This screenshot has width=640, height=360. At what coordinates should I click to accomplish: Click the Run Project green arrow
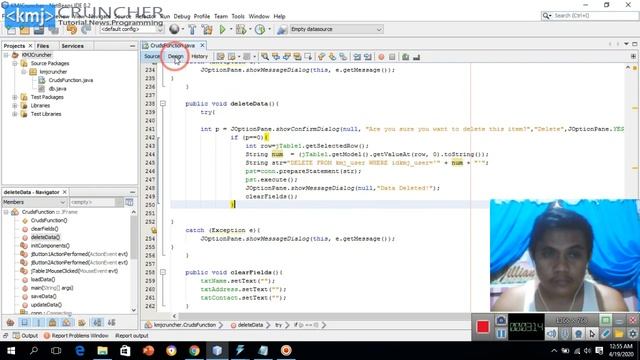(x=222, y=29)
